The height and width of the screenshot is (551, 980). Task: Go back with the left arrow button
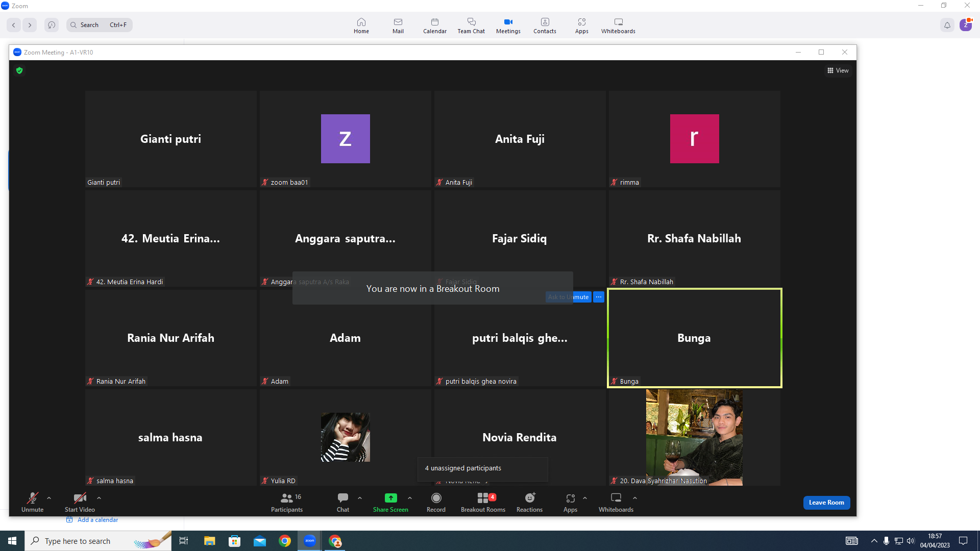[x=14, y=25]
